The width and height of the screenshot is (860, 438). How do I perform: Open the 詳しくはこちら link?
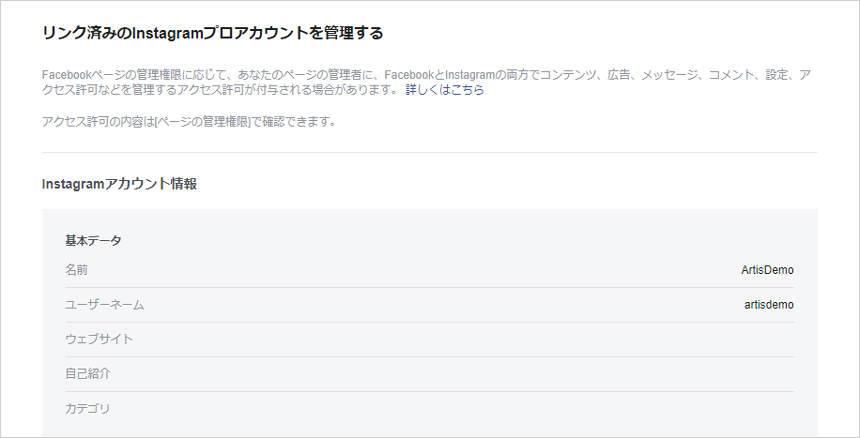[x=445, y=90]
